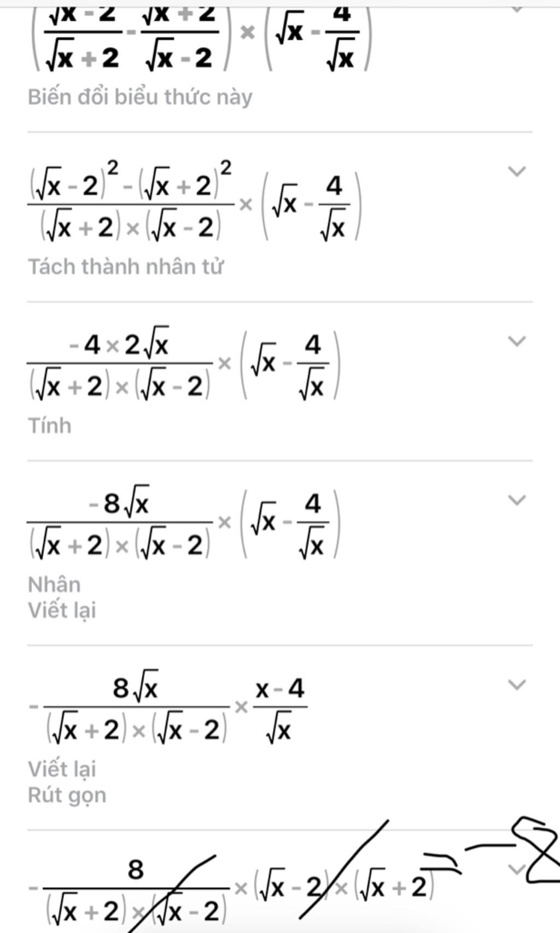The image size is (560, 933).
Task: Select the (x-4)/√x fraction
Action: [x=279, y=709]
